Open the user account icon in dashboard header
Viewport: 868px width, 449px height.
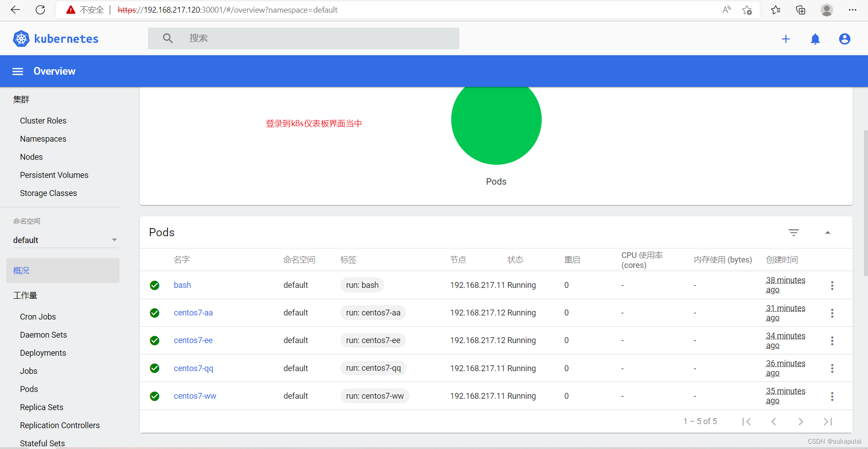[x=844, y=39]
